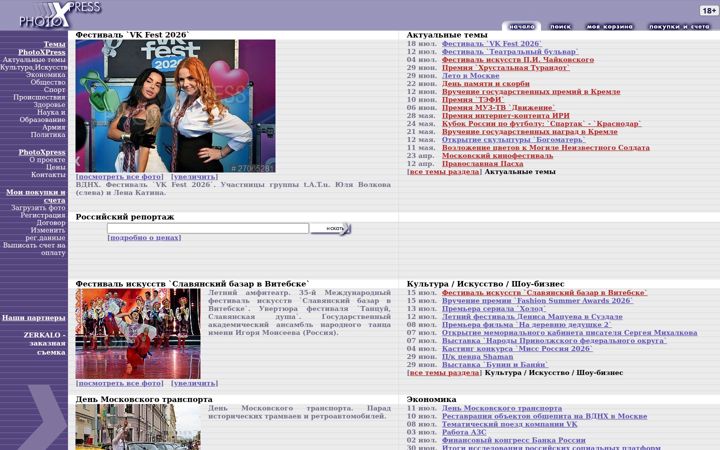Open topic 'Кастинг конкурса Мисс Россия 2026'
The width and height of the screenshot is (720, 450).
517,349
